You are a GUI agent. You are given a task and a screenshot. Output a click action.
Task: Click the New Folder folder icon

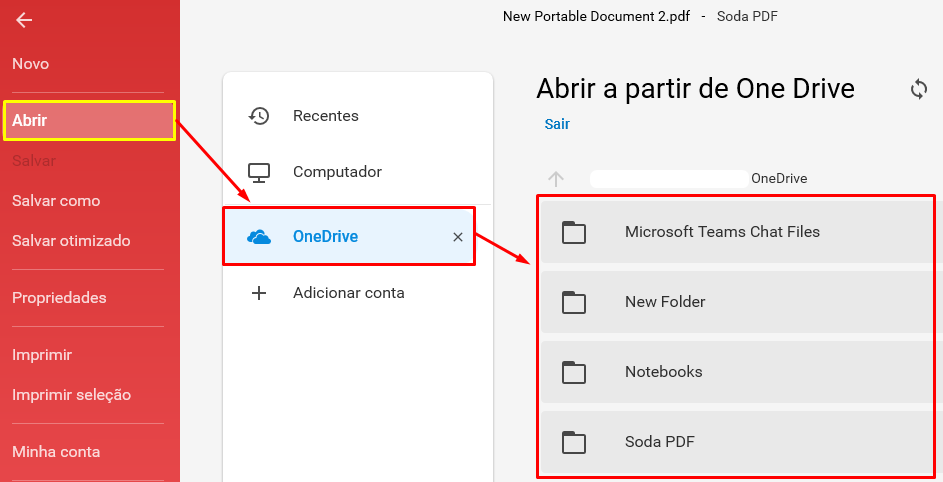click(574, 302)
